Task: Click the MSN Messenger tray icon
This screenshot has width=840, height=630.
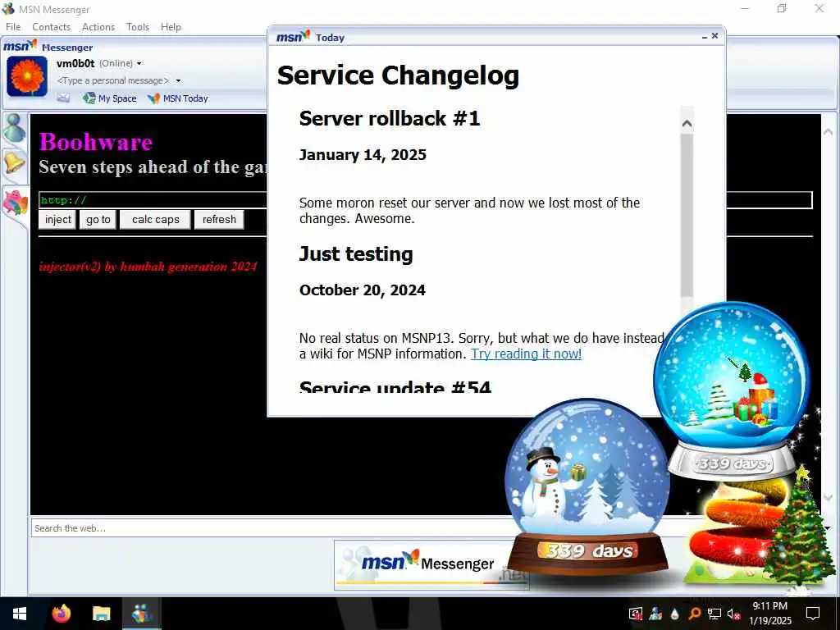Action: (x=655, y=614)
